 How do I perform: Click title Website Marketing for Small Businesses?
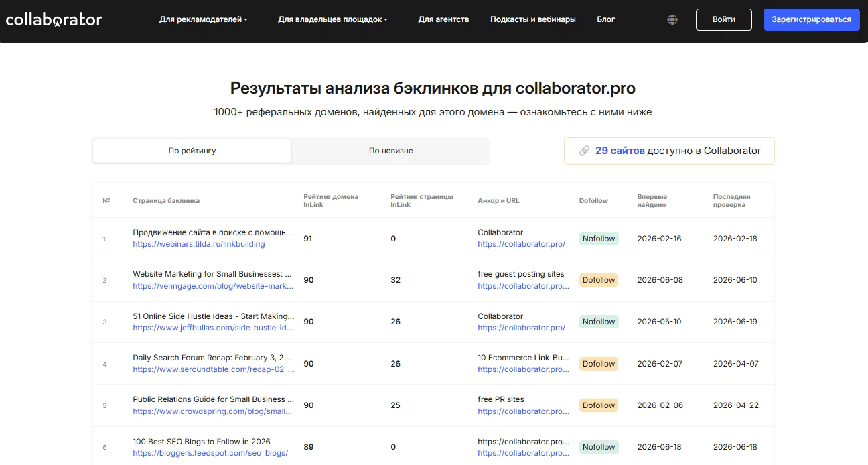click(x=212, y=274)
